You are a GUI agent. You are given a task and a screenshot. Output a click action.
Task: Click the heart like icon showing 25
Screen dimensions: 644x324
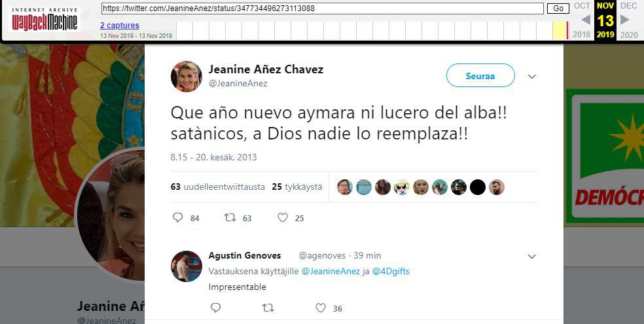point(283,217)
